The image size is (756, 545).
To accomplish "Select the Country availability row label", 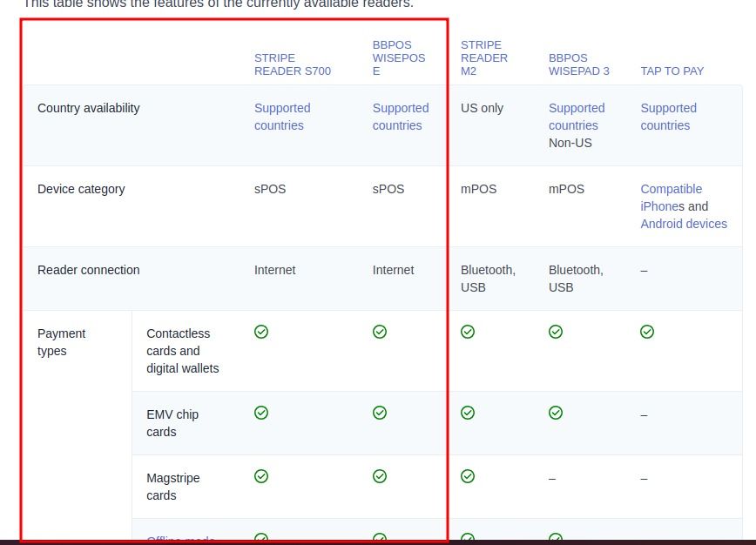I will point(89,108).
